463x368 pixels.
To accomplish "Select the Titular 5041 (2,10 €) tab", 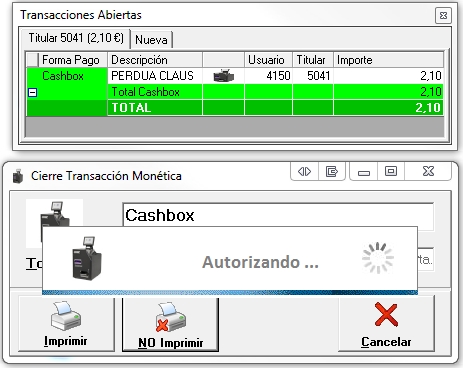I will tap(76, 38).
